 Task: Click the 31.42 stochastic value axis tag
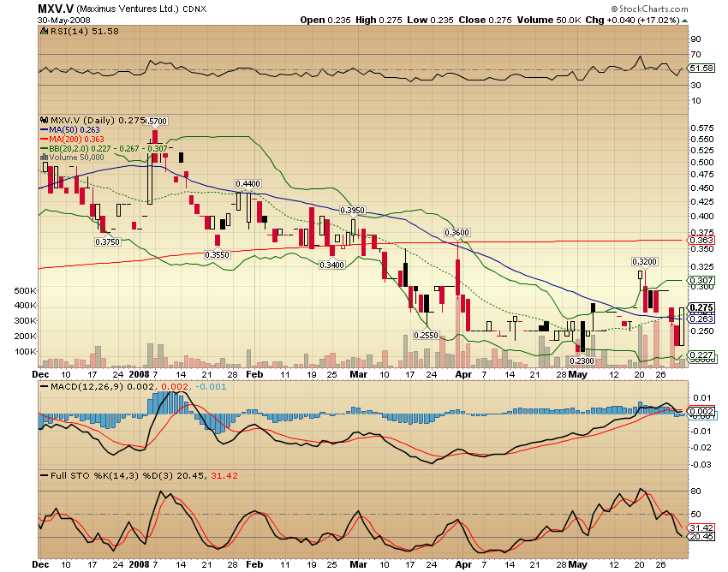tap(701, 527)
